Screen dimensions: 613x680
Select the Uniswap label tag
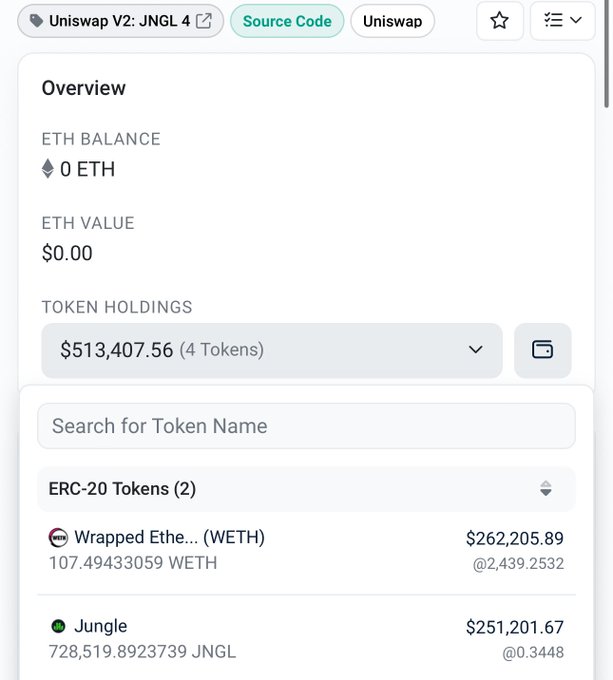(x=392, y=21)
